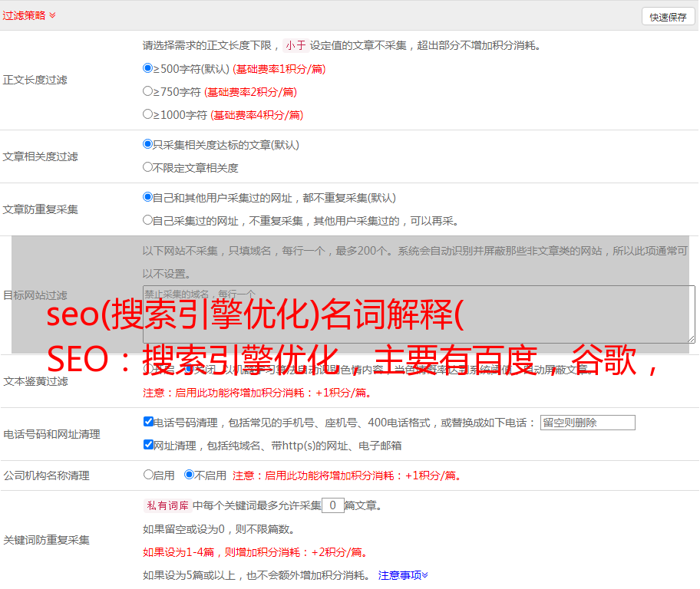Collapse the 过滤策略 section header
The height and width of the screenshot is (589, 700).
click(29, 15)
